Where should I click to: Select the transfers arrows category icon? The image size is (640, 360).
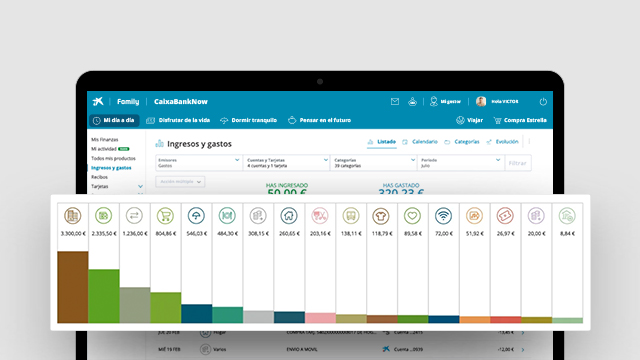[134, 216]
